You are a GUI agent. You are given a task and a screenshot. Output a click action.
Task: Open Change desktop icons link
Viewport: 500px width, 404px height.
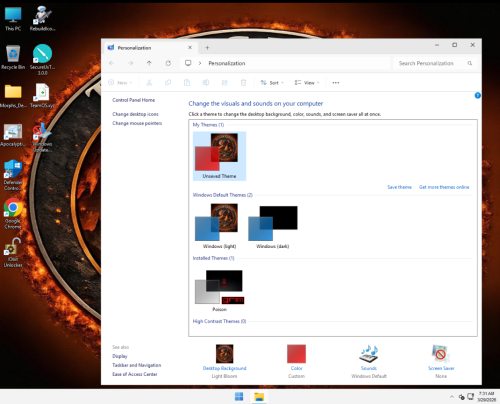[135, 114]
